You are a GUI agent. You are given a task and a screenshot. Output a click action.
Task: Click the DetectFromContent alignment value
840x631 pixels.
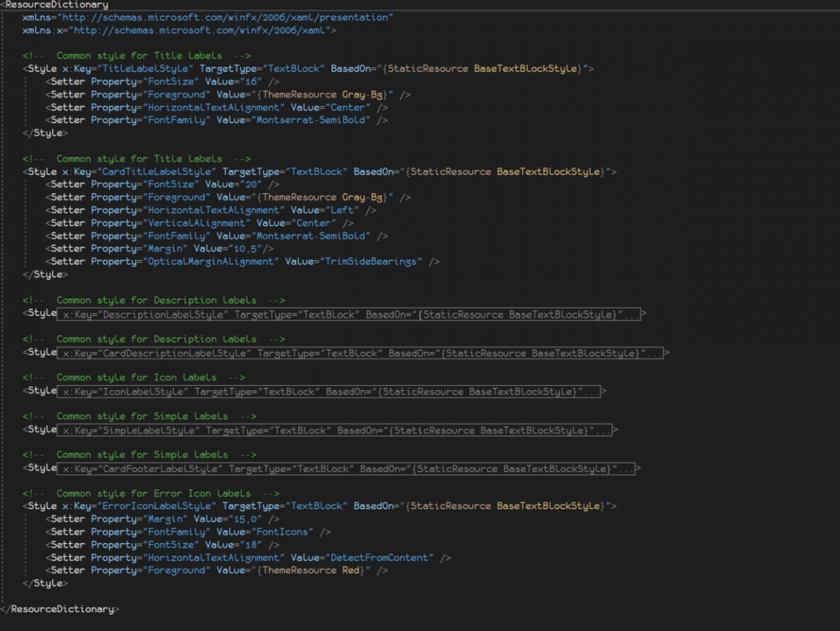pos(379,557)
